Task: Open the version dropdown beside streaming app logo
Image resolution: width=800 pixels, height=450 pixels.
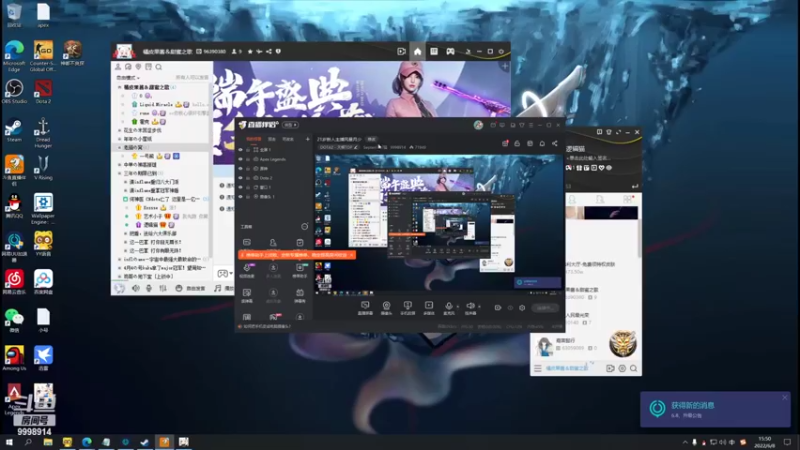Action: click(291, 125)
